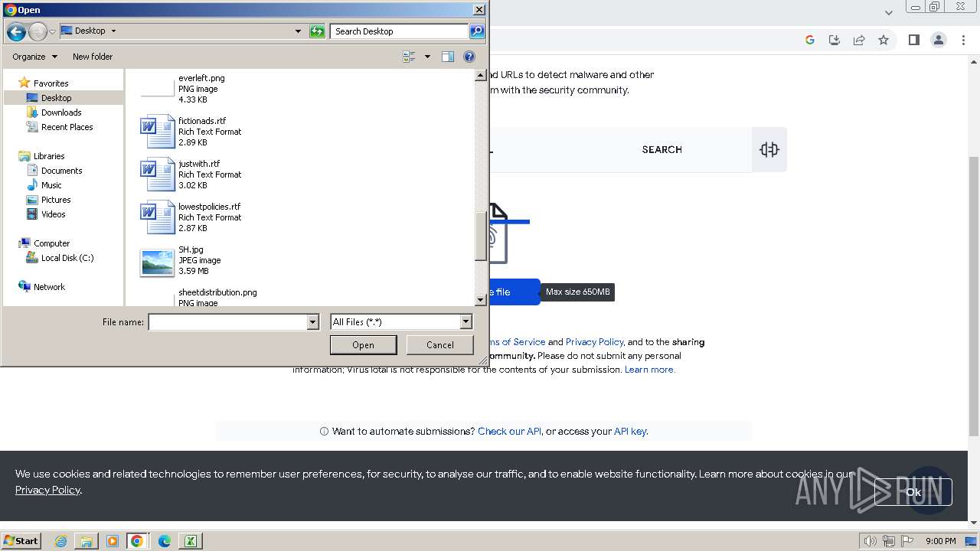The image size is (980, 551).
Task: Click the Start button
Action: [21, 541]
